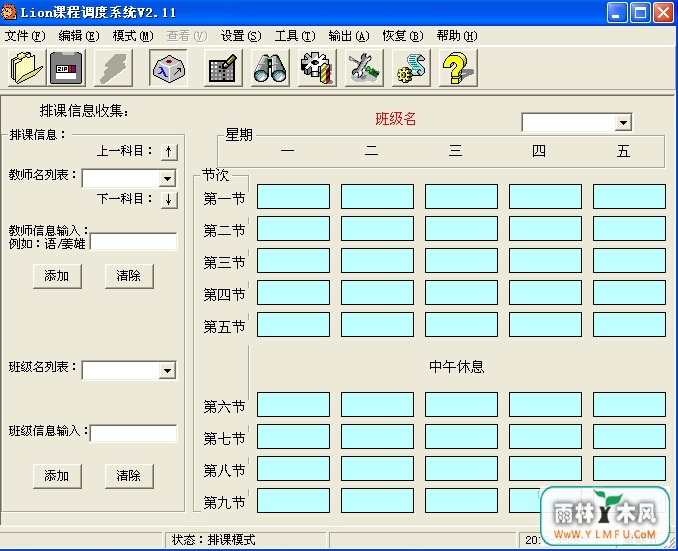
Task: Click the wrench tools toolbar icon
Action: (365, 68)
